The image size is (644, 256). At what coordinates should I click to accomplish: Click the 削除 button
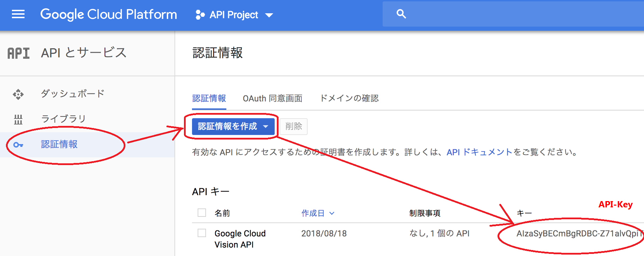pyautogui.click(x=294, y=126)
